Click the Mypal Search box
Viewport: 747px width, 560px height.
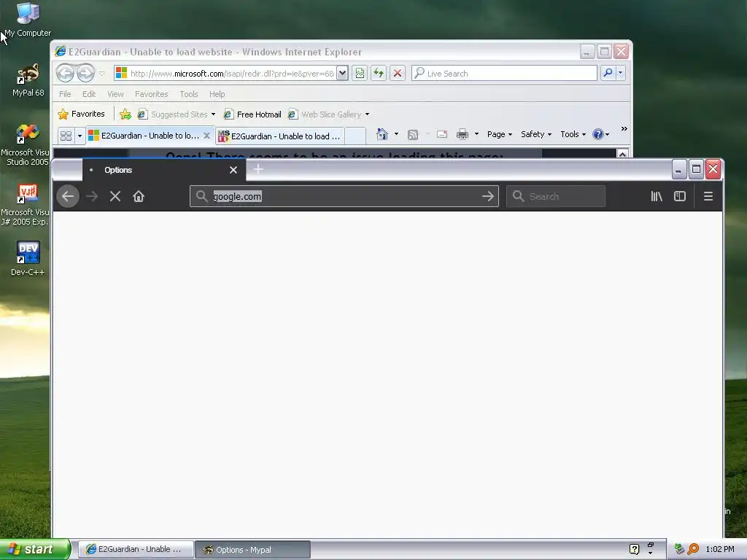click(x=556, y=196)
